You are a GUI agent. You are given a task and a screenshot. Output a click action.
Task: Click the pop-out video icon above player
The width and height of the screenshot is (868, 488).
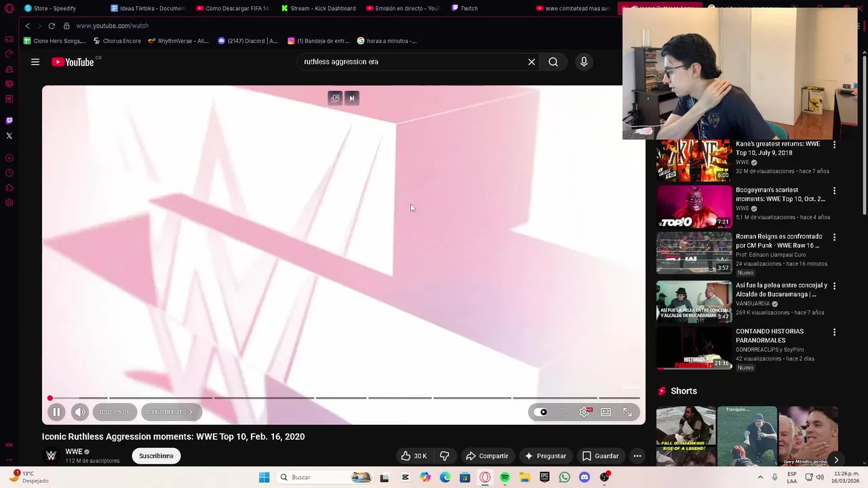pyautogui.click(x=335, y=98)
